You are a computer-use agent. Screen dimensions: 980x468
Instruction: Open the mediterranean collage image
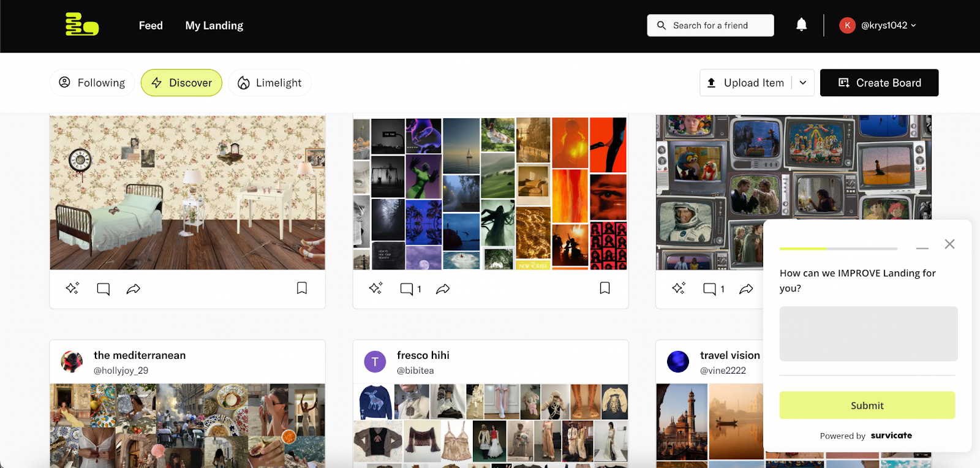coord(187,426)
